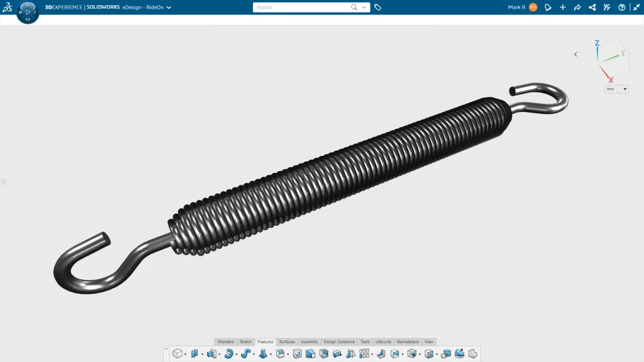This screenshot has width=644, height=362.
Task: Click the 3DEXPERIENCE compass play button
Action: coord(28,12)
